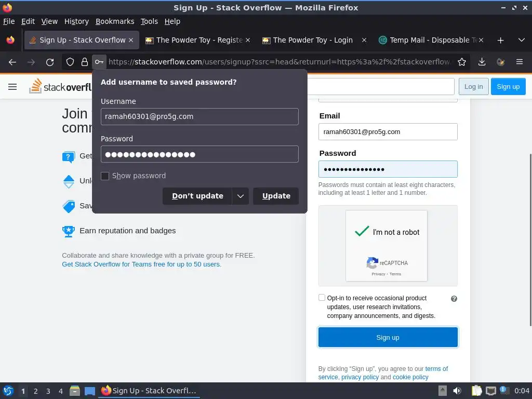Click the reCAPTCHA logo
The image size is (532, 399).
(x=372, y=263)
